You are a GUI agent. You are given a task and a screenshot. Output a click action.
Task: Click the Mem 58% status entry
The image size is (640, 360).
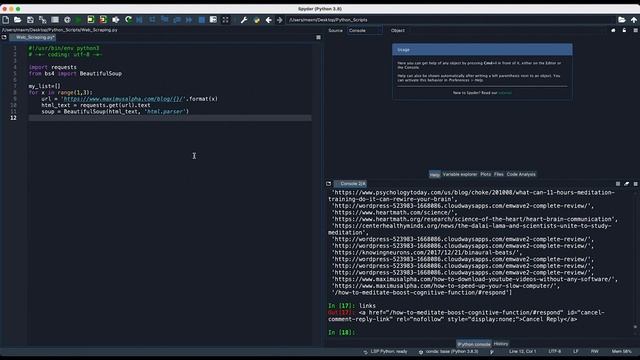[622, 351]
